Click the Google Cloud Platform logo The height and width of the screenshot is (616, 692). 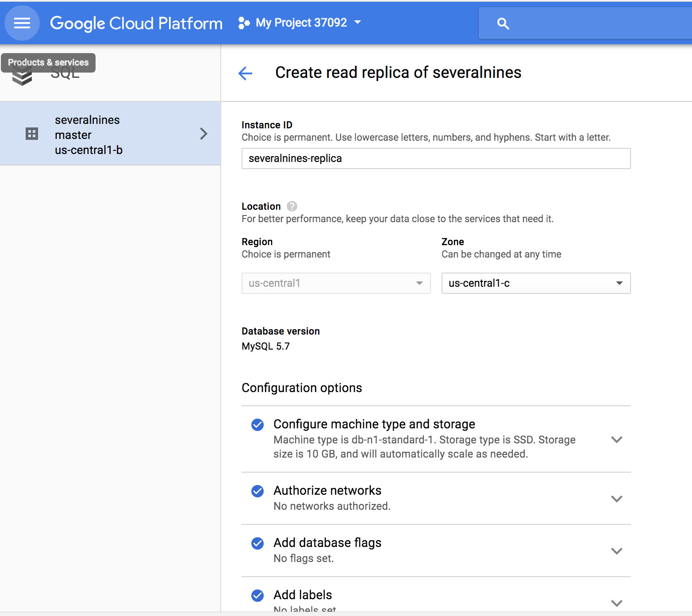click(x=136, y=23)
